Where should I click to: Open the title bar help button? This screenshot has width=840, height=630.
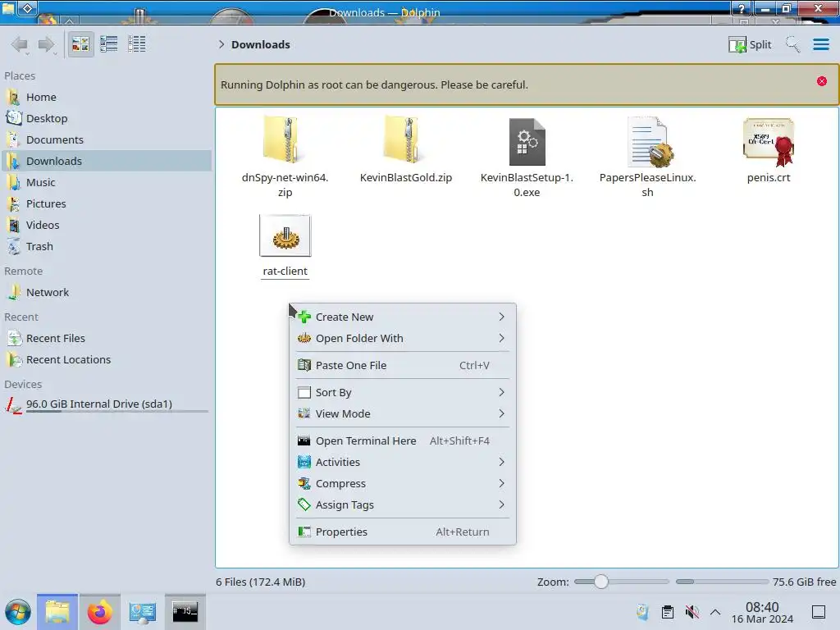(x=742, y=8)
